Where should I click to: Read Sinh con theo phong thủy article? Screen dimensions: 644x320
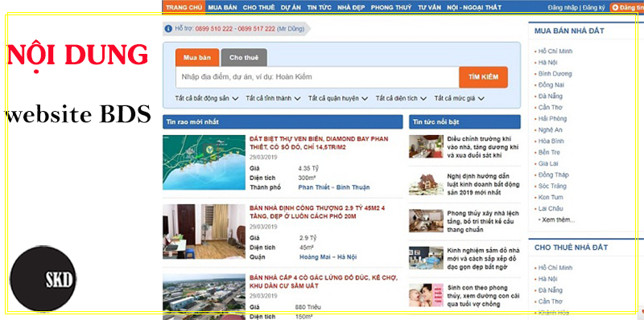484,296
